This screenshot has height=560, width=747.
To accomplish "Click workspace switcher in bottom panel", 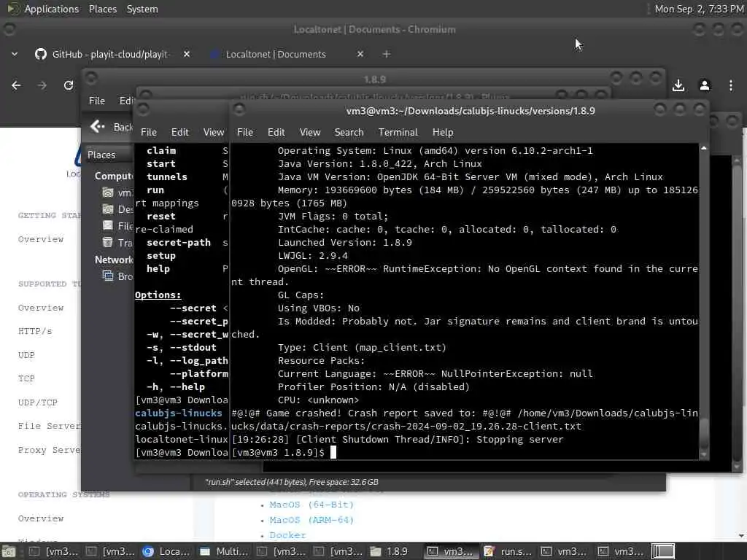I will pyautogui.click(x=663, y=551).
